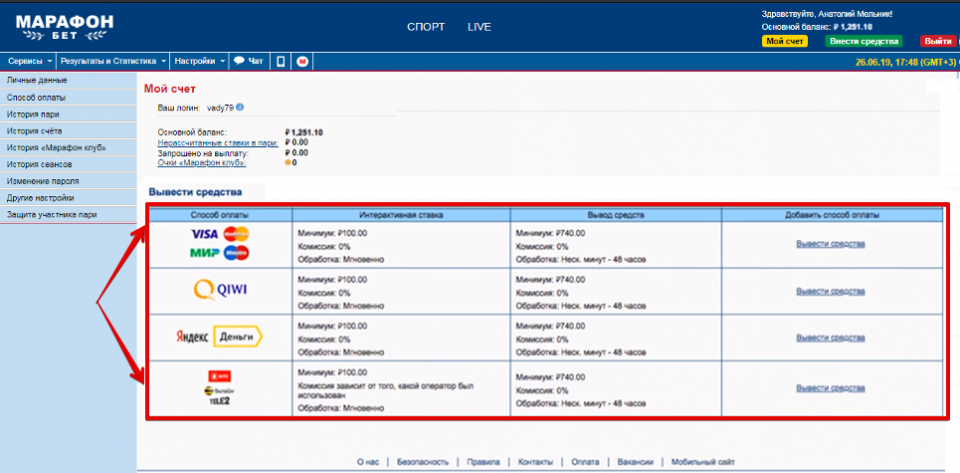The image size is (960, 473).
Task: Click the Marathonbet logo
Action: click(64, 27)
